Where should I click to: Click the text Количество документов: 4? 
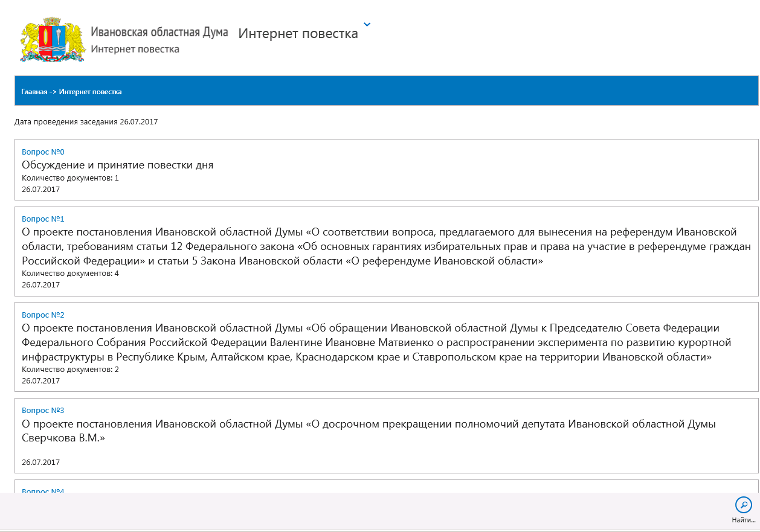pyautogui.click(x=70, y=274)
